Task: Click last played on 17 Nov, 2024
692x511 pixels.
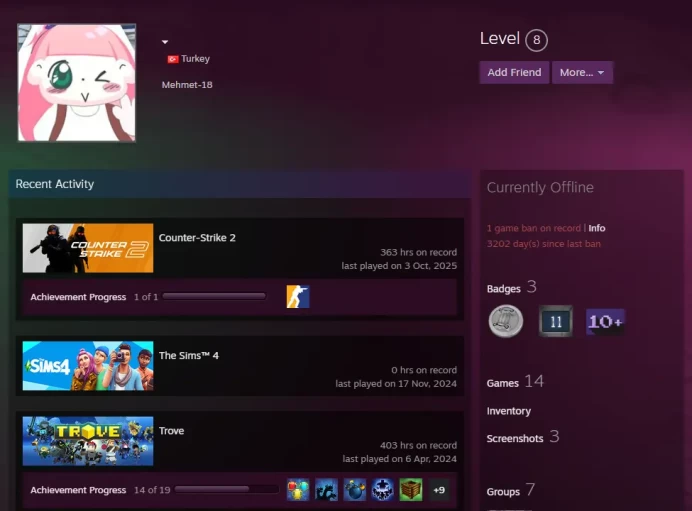Action: pos(396,383)
